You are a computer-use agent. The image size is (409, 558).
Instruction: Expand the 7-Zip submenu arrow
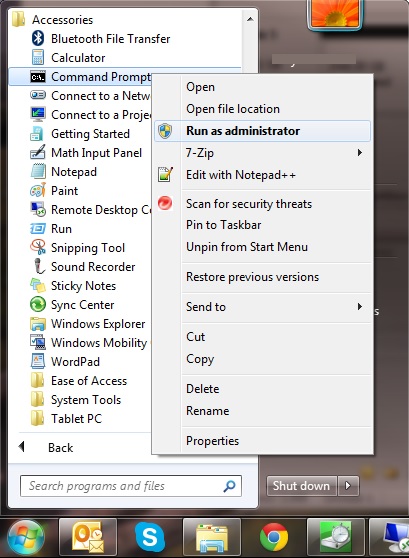360,153
